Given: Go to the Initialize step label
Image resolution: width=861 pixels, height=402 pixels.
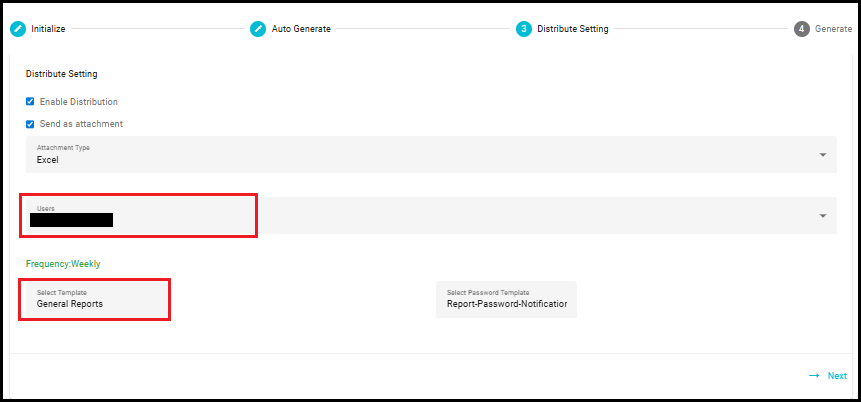Looking at the screenshot, I should 48,29.
